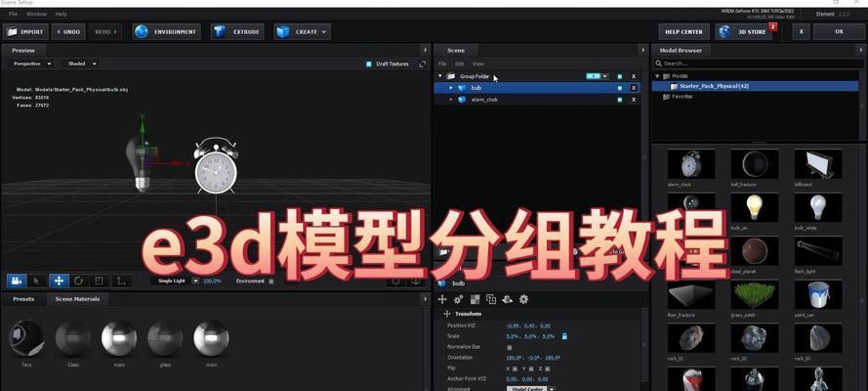Toggle alarm_clock visibility square
Image resolution: width=868 pixels, height=391 pixels.
click(619, 100)
